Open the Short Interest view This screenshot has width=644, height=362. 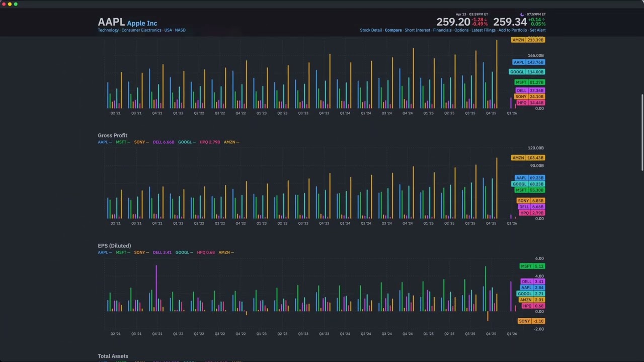pyautogui.click(x=417, y=30)
